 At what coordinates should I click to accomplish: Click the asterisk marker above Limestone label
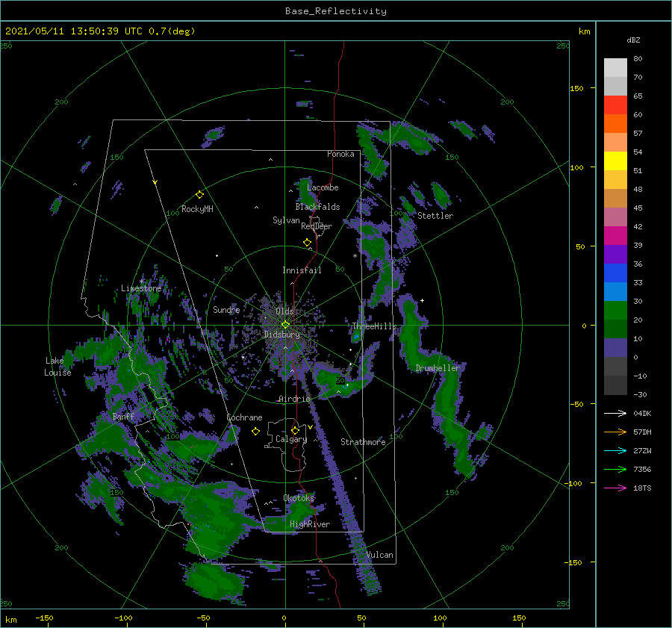141,282
